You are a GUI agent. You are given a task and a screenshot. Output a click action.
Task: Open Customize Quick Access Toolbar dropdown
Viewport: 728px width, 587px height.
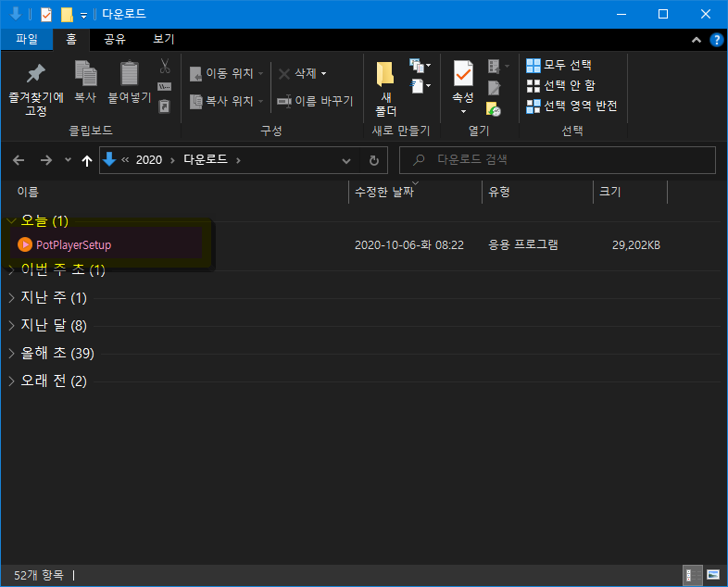tap(83, 16)
